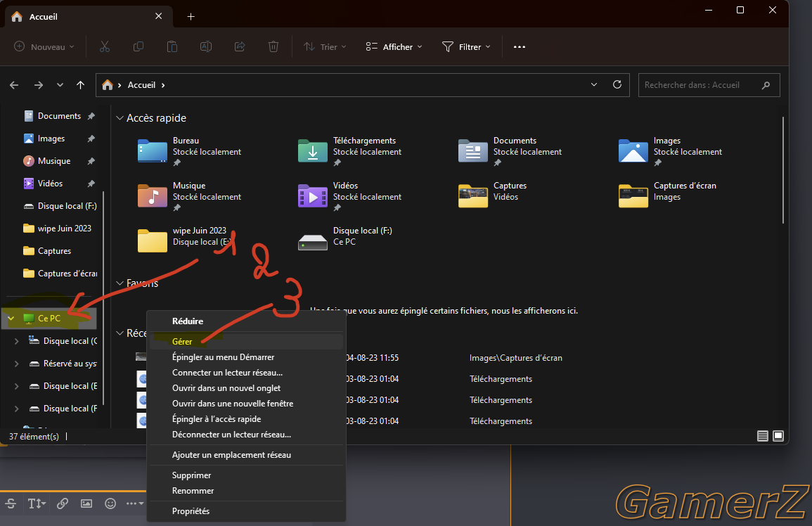
Task: Click the Share icon in toolbar
Action: click(x=240, y=46)
